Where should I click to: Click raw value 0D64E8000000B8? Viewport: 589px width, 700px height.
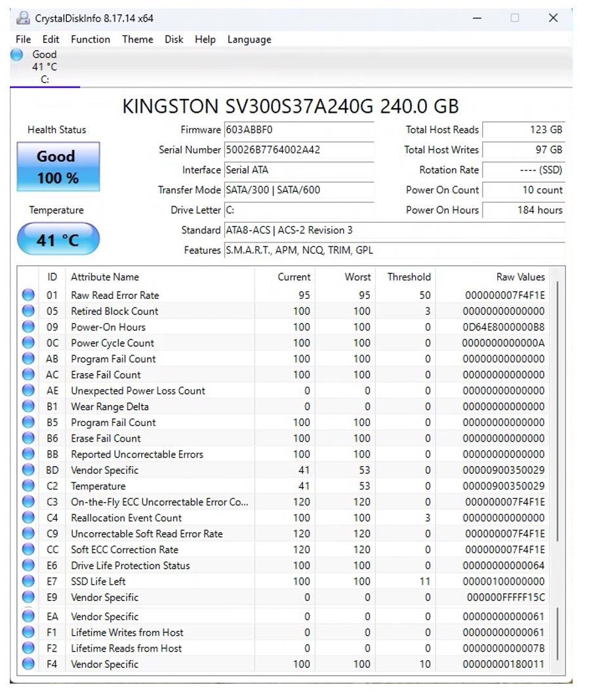coord(503,327)
